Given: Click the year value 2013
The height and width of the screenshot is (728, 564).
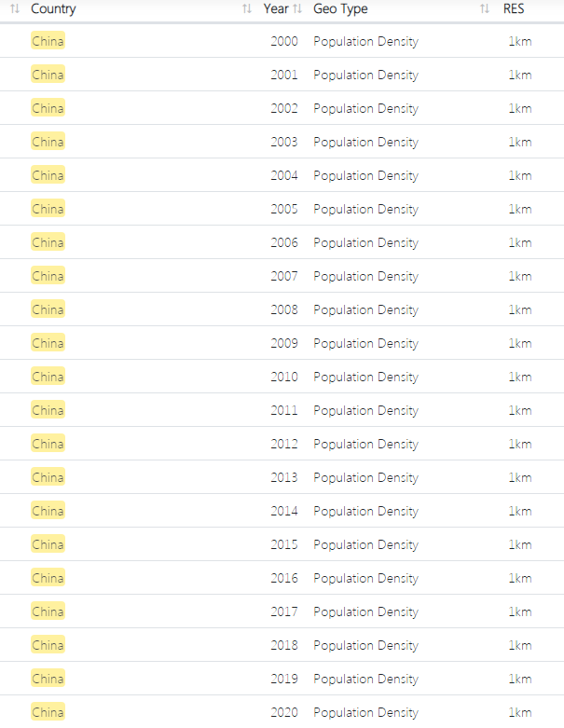Looking at the screenshot, I should coord(284,478).
